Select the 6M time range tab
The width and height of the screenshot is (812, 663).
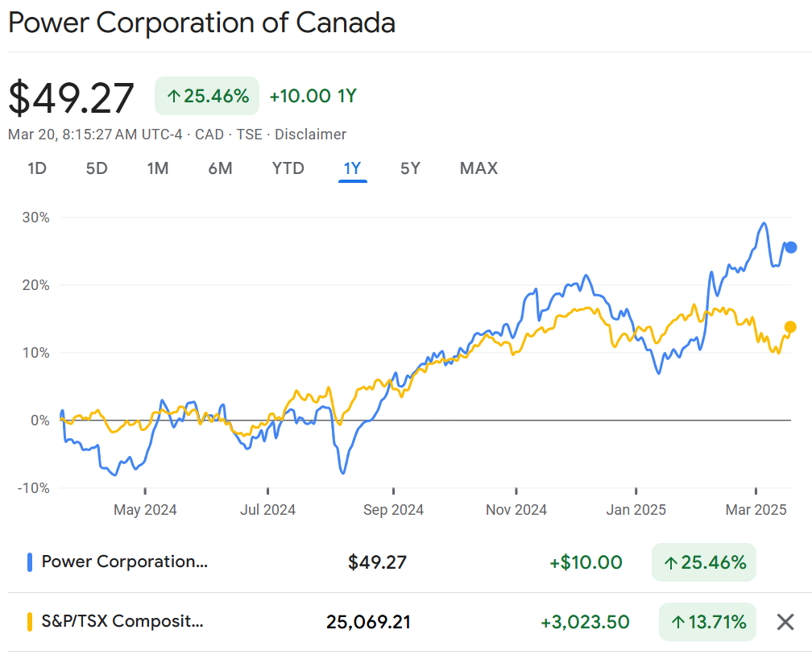click(x=220, y=168)
